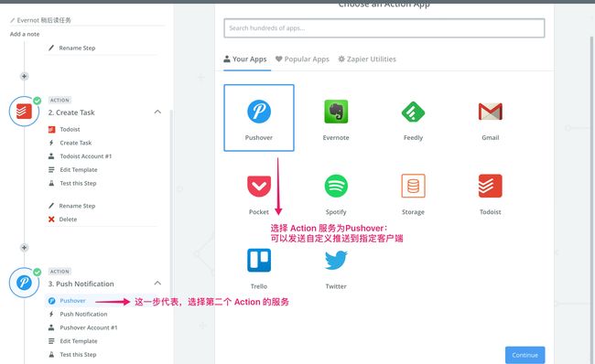This screenshot has height=364, width=595.
Task: Click pencil icon beside step 2 Rename Step
Action: click(51, 206)
